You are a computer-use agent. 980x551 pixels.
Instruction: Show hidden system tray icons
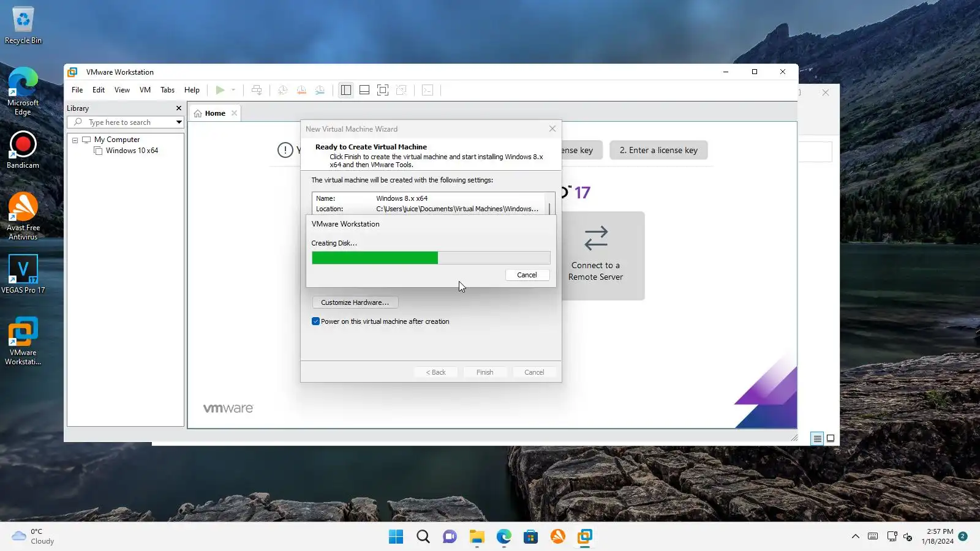point(856,537)
